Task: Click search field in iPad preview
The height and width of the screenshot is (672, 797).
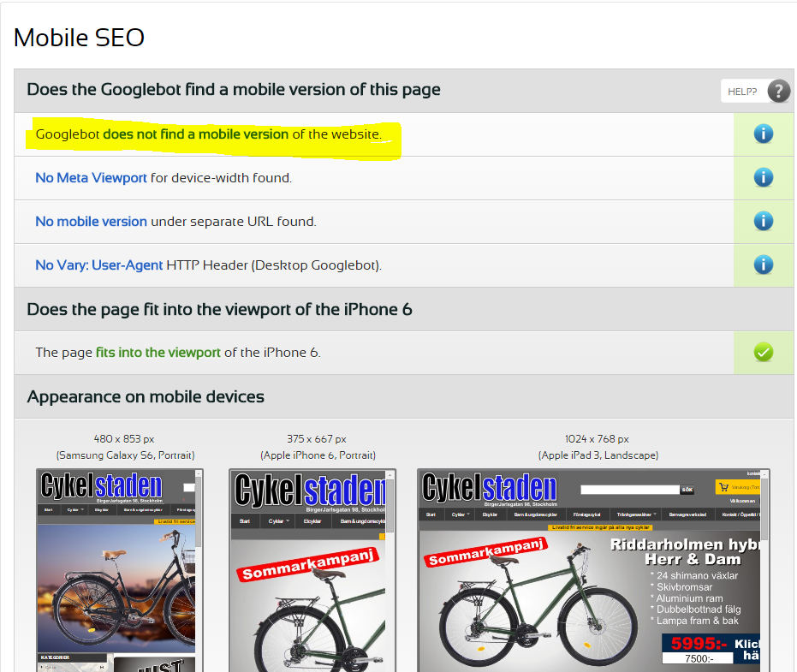Action: (630, 490)
